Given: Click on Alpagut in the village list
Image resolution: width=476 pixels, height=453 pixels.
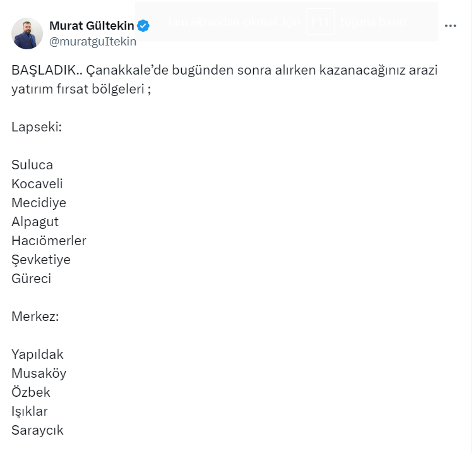Looking at the screenshot, I should click(x=35, y=222).
